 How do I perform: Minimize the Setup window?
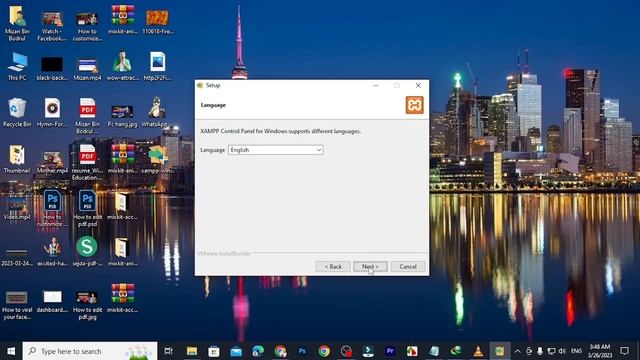coord(376,85)
